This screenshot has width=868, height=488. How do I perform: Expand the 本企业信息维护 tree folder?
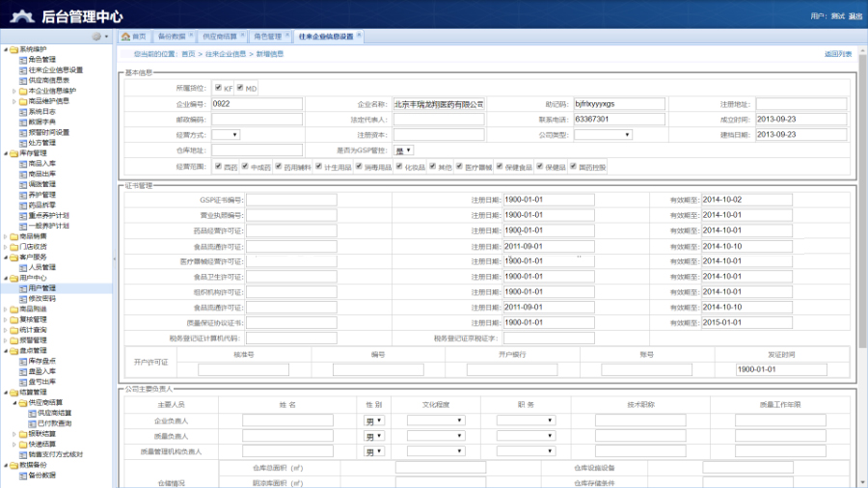click(x=14, y=91)
